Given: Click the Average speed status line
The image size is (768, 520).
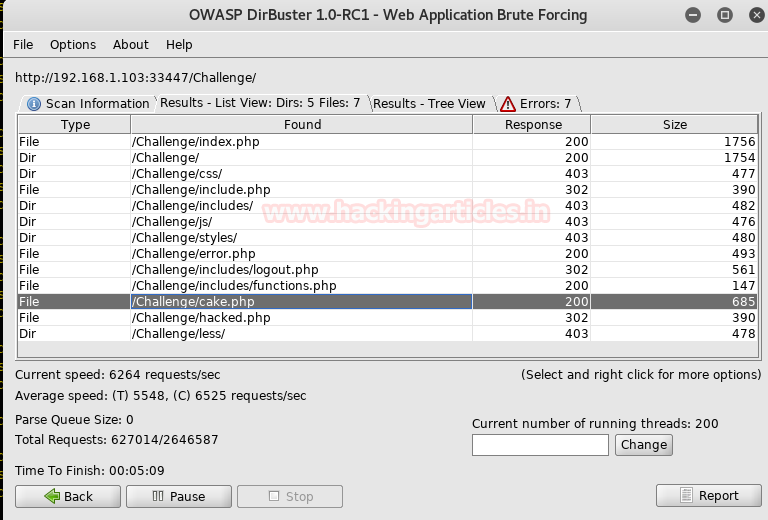Looking at the screenshot, I should point(161,396).
